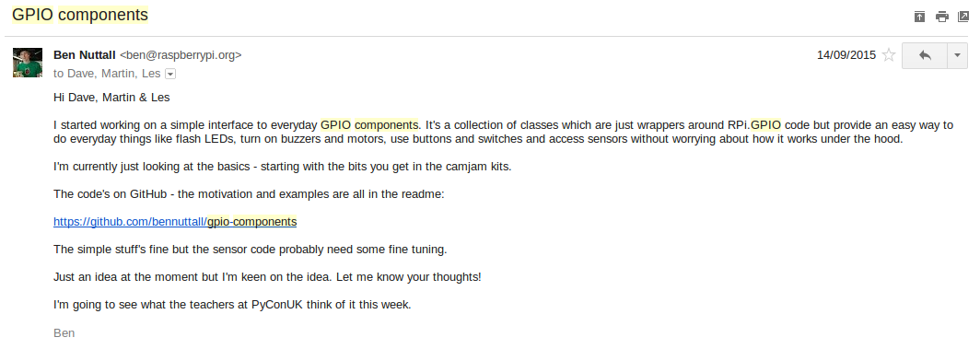Image resolution: width=980 pixels, height=349 pixels.
Task: Open the message in a new window
Action: (x=963, y=17)
